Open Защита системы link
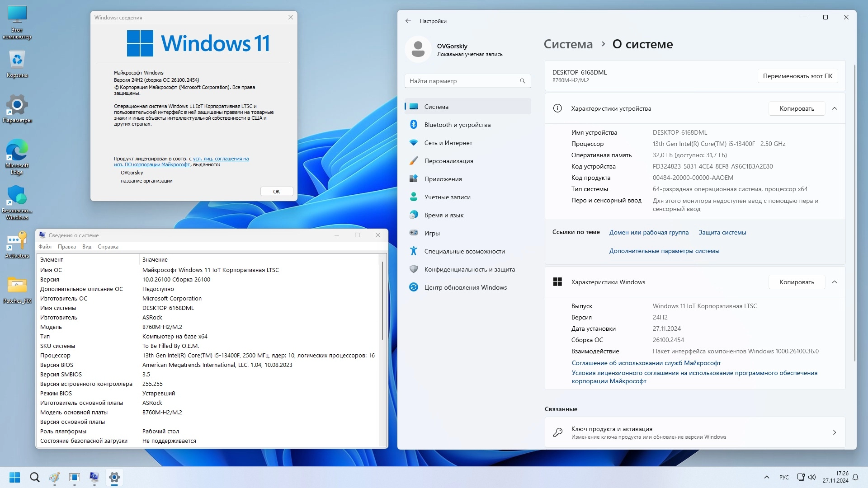This screenshot has width=868, height=488. coord(722,232)
